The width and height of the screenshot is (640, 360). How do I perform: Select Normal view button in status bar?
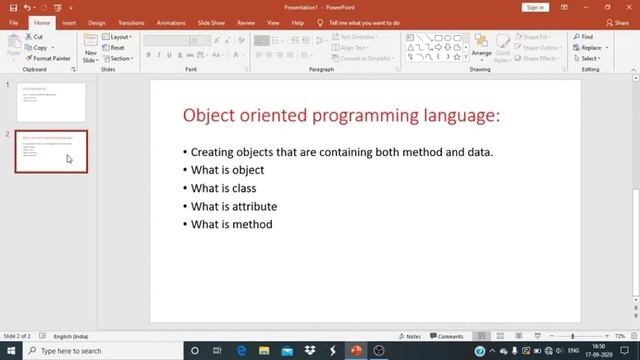click(482, 336)
